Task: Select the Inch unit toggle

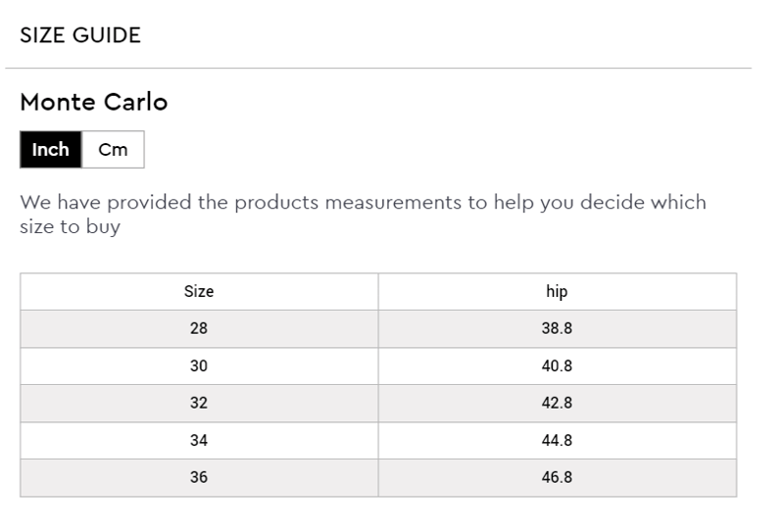Action: (51, 150)
